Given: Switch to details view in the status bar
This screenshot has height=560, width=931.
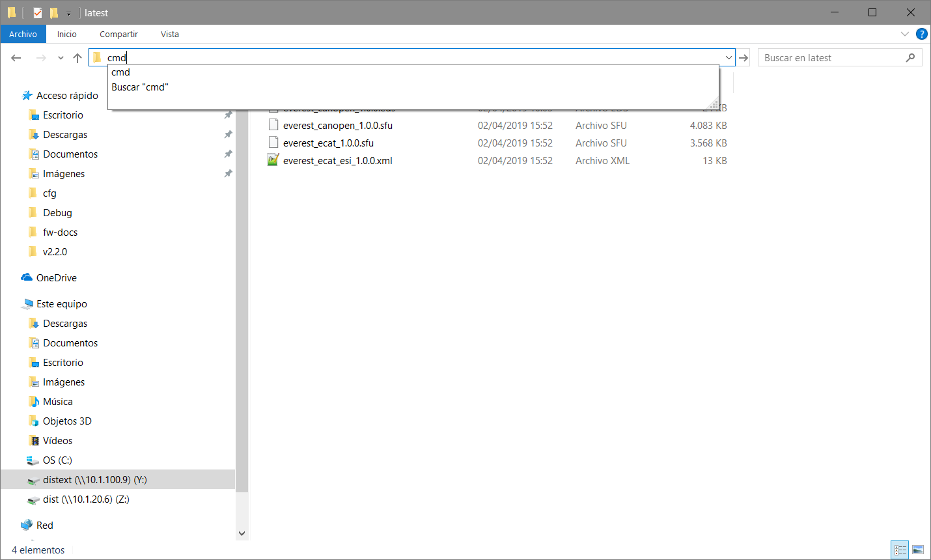Looking at the screenshot, I should [900, 550].
